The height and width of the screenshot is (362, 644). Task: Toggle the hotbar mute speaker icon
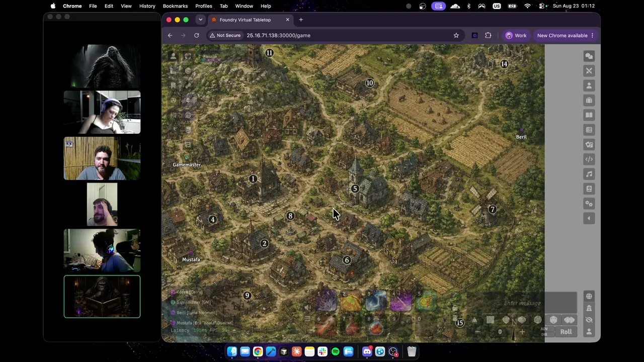[x=307, y=308]
